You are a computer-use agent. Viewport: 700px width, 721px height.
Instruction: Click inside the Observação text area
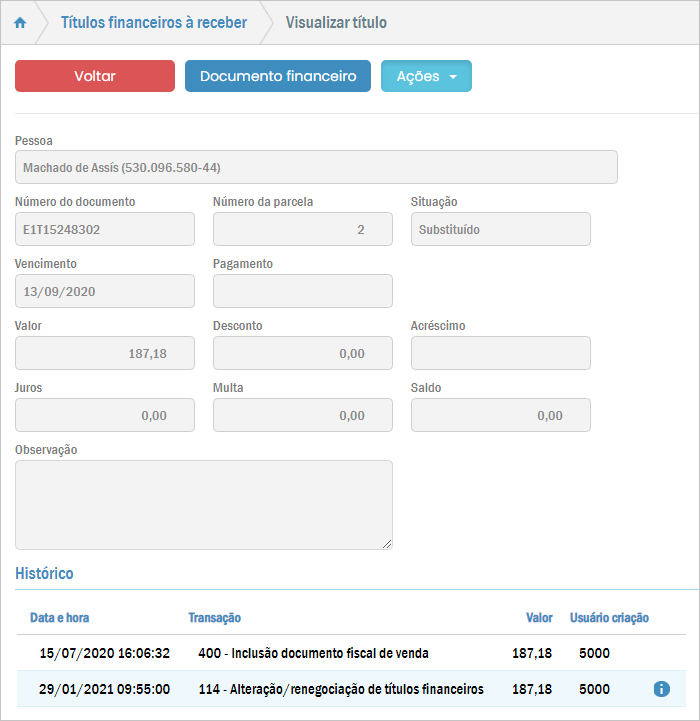[x=204, y=504]
